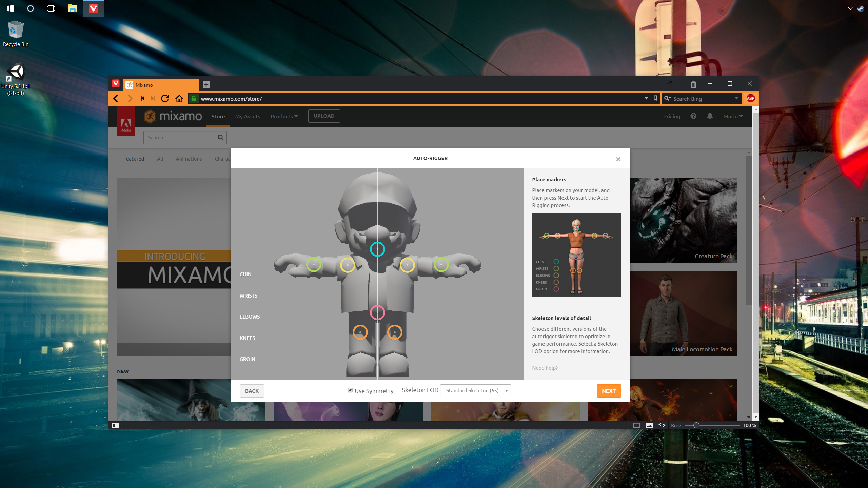Open a new tab with plus icon

pos(206,85)
